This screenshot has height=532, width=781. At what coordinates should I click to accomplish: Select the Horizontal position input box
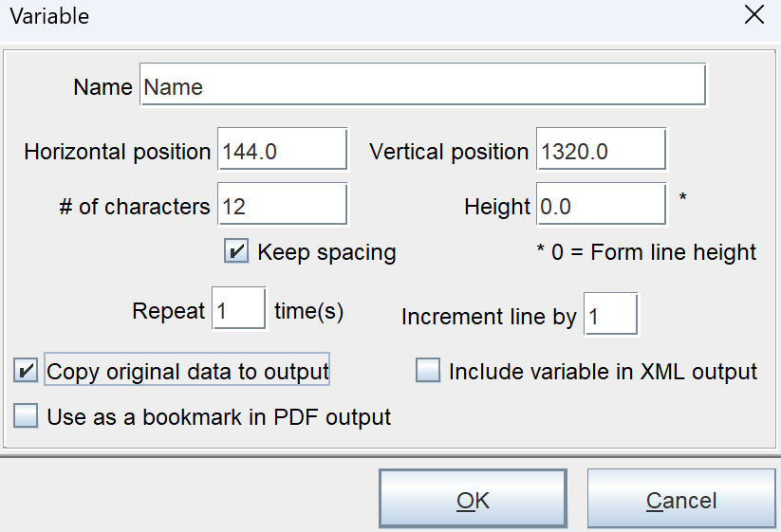(282, 152)
